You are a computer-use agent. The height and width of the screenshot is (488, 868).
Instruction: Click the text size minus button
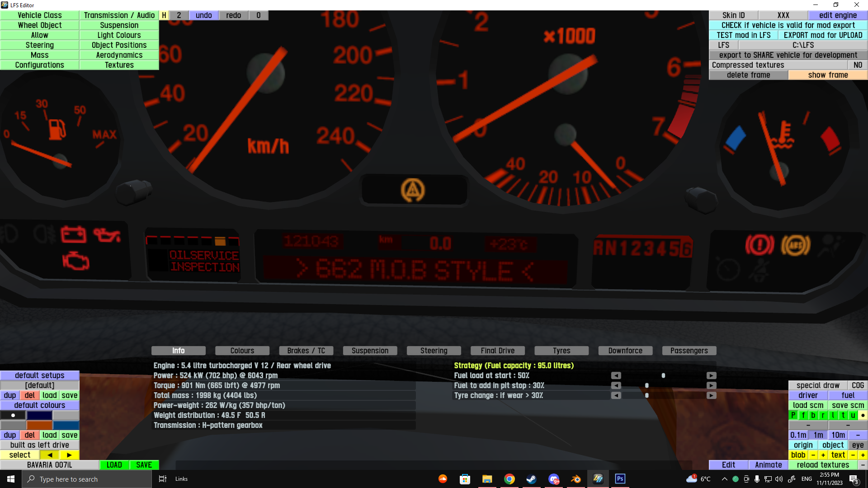(x=853, y=455)
